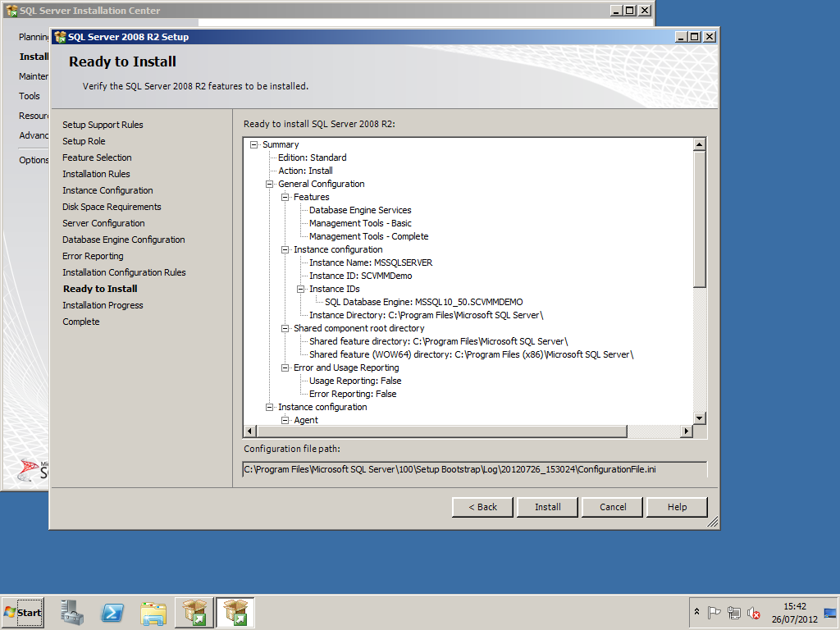The width and height of the screenshot is (840, 630).
Task: Click the horizontal scrollbar thumb
Action: pyautogui.click(x=441, y=431)
